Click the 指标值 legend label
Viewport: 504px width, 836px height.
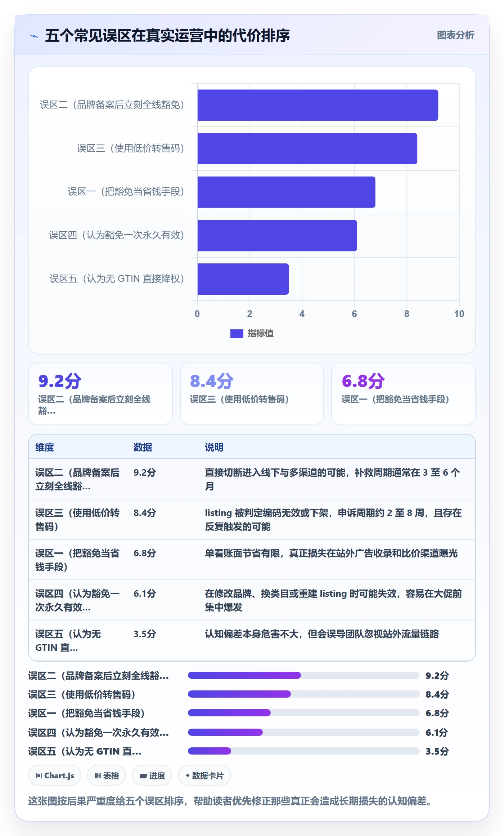point(260,334)
